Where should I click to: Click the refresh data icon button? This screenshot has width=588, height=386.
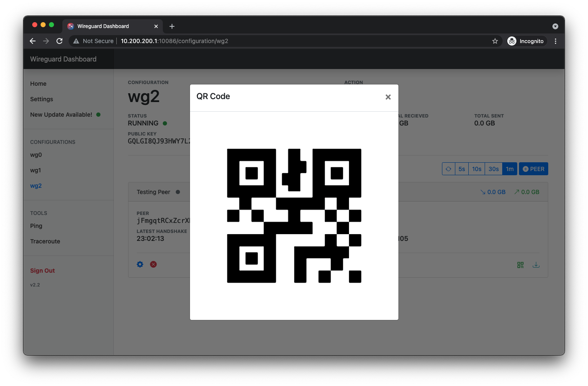tap(448, 169)
